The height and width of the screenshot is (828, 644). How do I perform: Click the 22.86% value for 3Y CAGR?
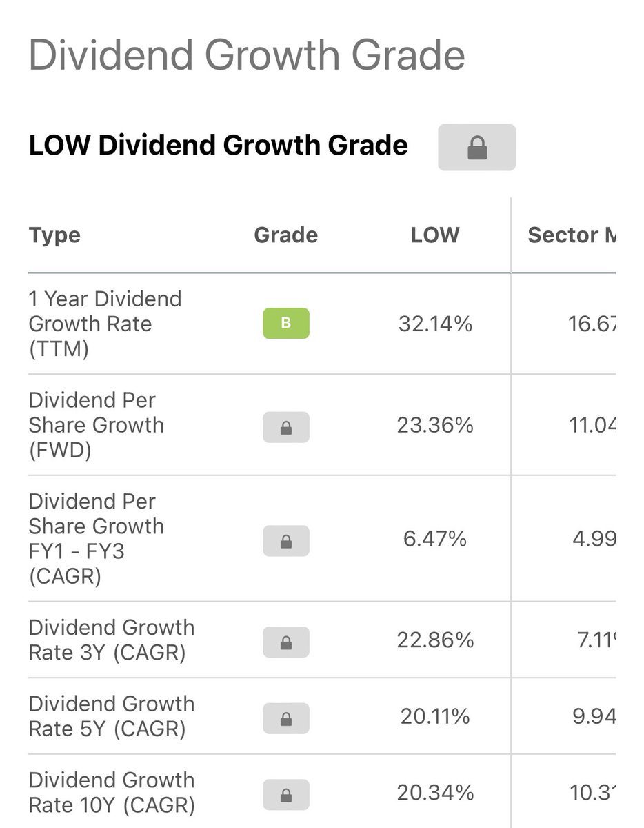[x=435, y=640]
